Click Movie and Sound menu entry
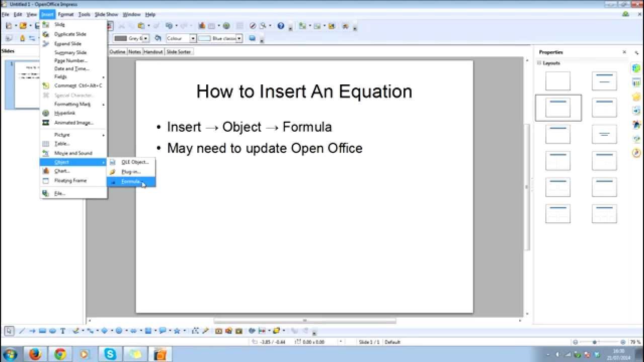The width and height of the screenshot is (644, 362). pos(73,153)
